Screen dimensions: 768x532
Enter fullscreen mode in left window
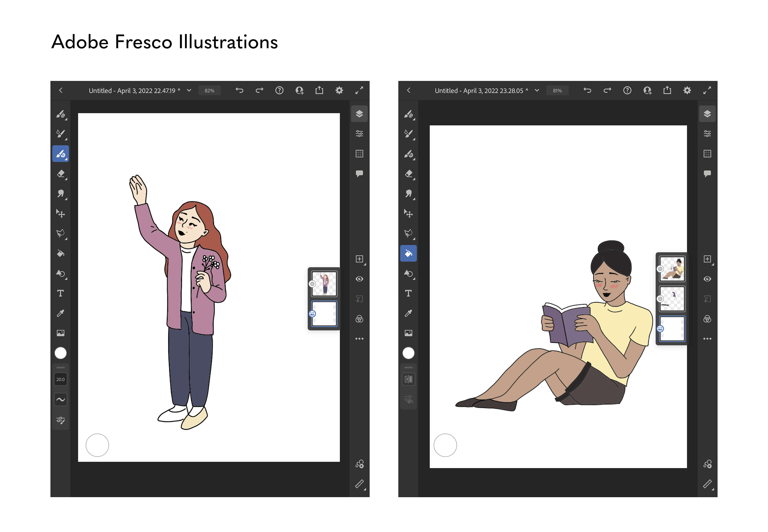tap(359, 90)
